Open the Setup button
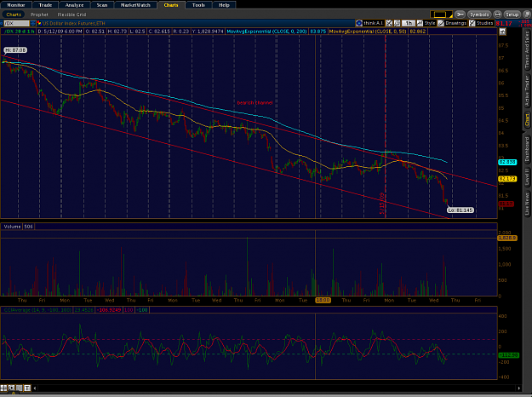The height and width of the screenshot is (397, 532). 512,14
